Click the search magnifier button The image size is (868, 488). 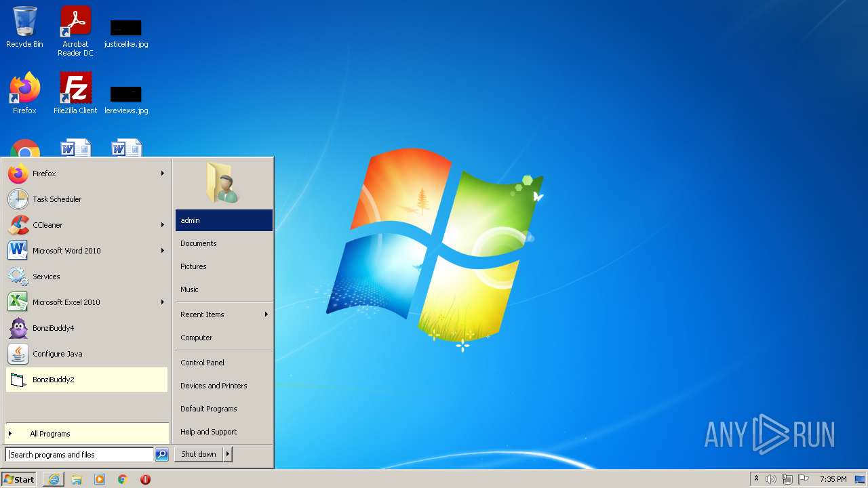[161, 455]
